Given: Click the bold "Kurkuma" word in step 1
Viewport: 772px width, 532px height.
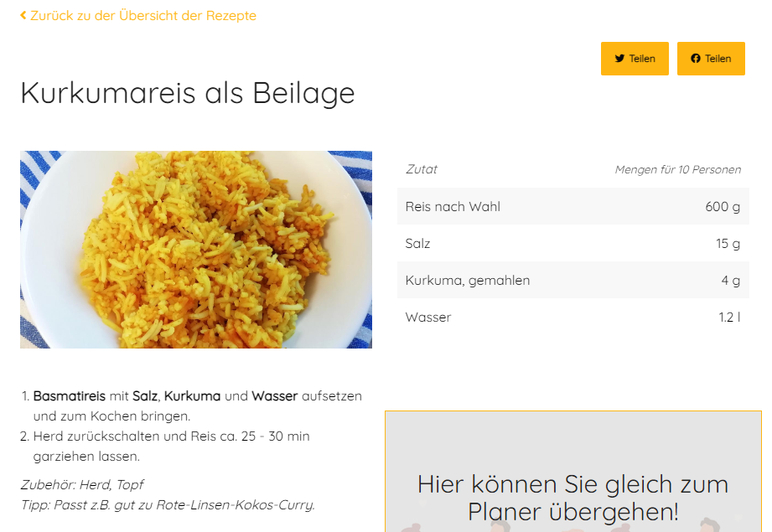Looking at the screenshot, I should (192, 395).
